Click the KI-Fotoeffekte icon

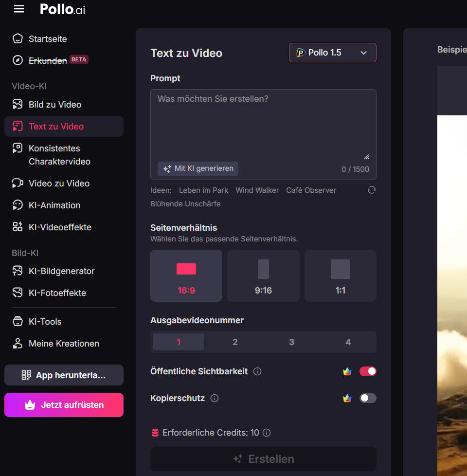[18, 293]
